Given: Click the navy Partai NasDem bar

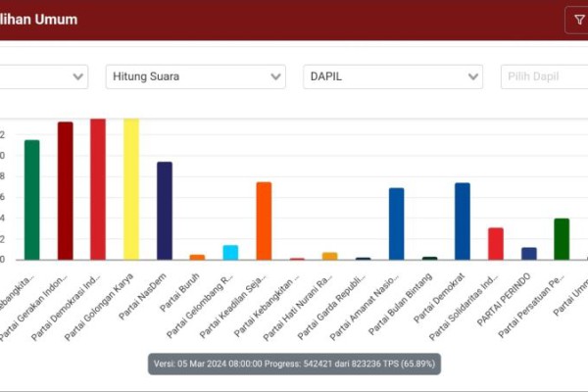Looking at the screenshot, I should (x=165, y=211).
